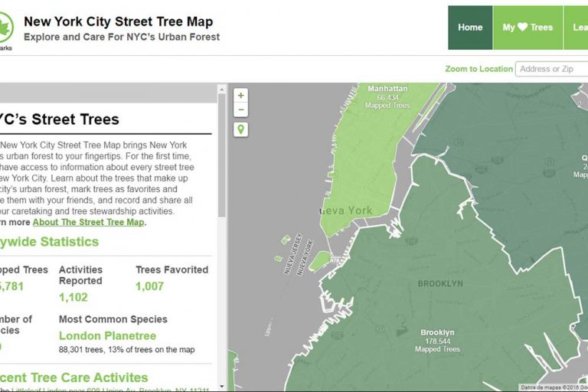
Task: Click the New York City Street Tree Map title
Action: point(119,22)
